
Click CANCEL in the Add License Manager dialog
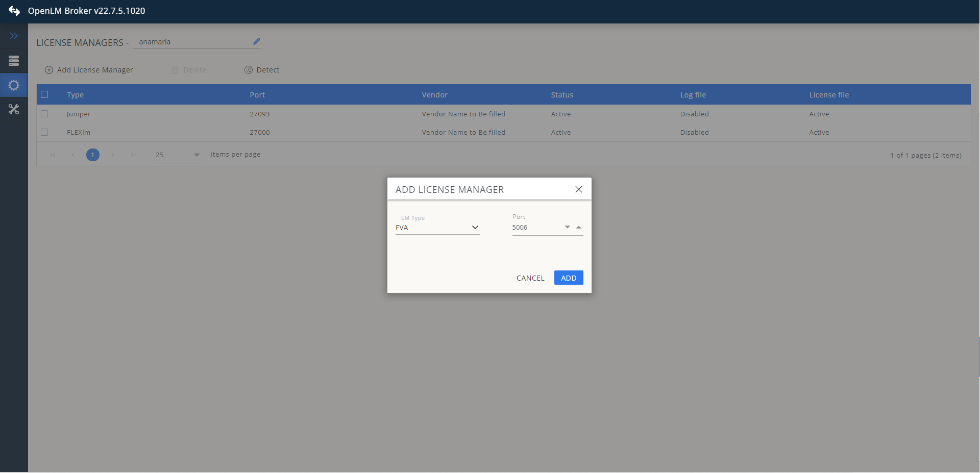tap(530, 278)
